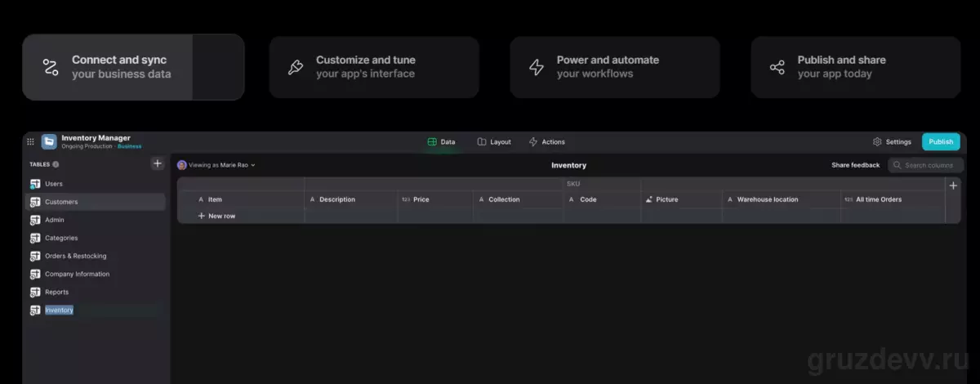Add a column using the plus icon

(x=953, y=185)
